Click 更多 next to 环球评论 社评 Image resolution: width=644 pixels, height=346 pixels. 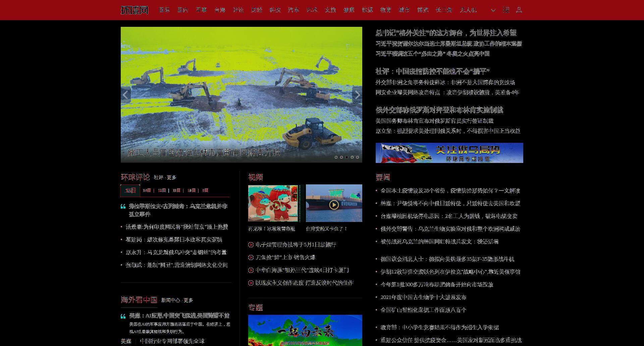171,178
